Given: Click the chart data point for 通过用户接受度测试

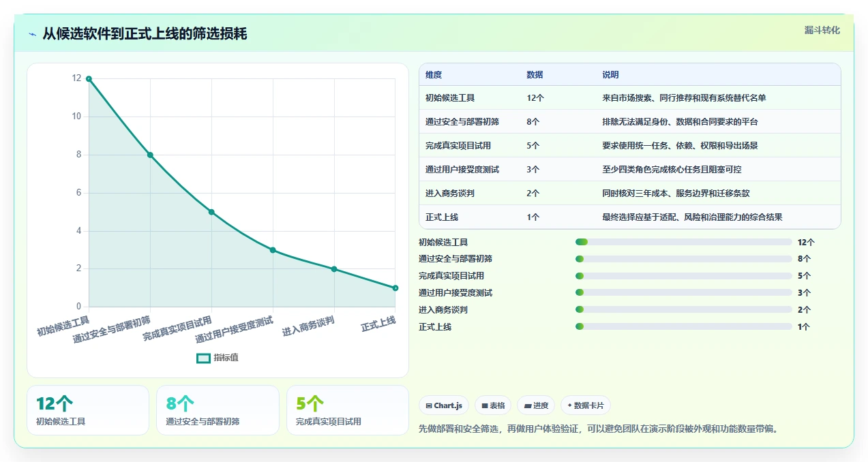Looking at the screenshot, I should pos(273,250).
